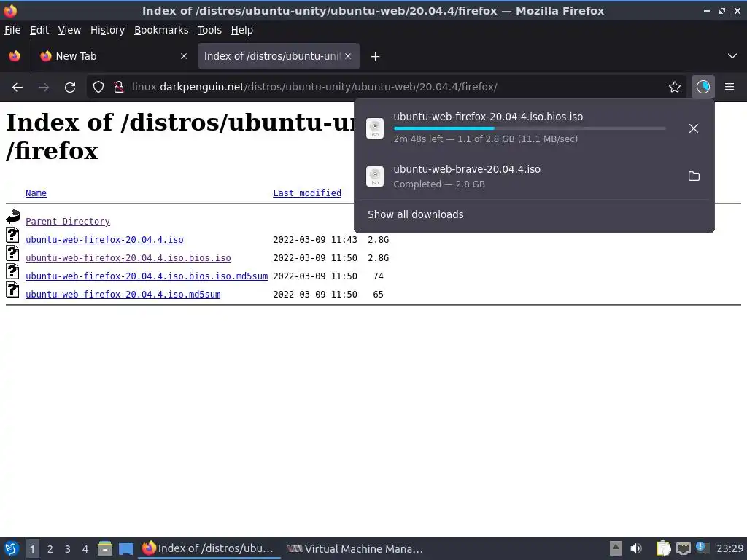Switch to Virtual Machine Manager window

pos(355,549)
